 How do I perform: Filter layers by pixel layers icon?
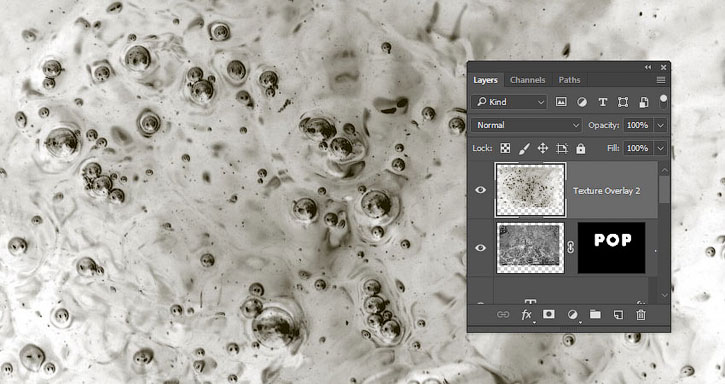[561, 102]
